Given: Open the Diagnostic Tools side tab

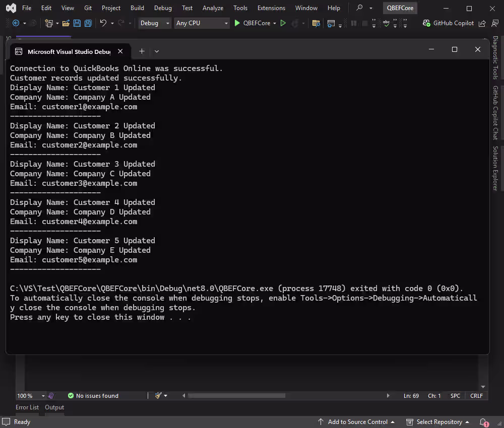Looking at the screenshot, I should click(x=495, y=57).
